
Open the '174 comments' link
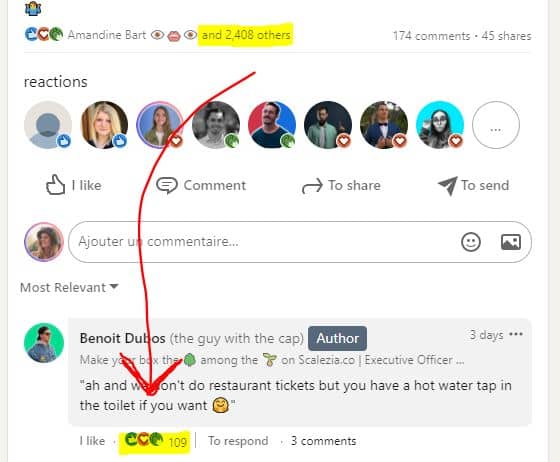point(431,36)
